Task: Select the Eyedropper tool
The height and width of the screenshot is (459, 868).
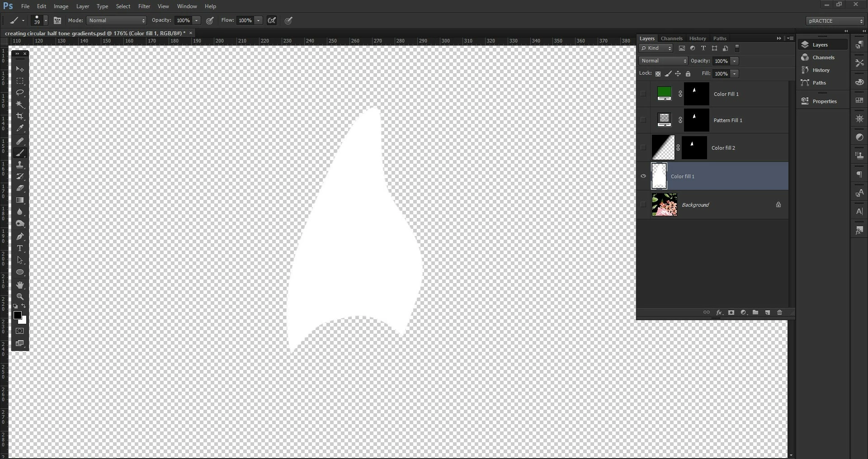Action: tap(20, 128)
